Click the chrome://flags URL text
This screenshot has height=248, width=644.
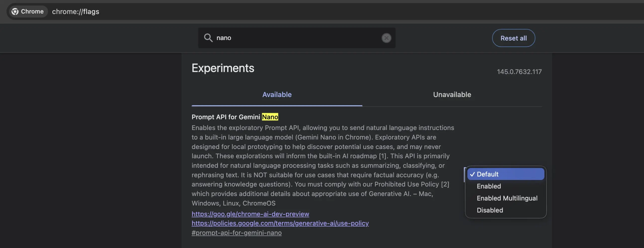pyautogui.click(x=75, y=12)
